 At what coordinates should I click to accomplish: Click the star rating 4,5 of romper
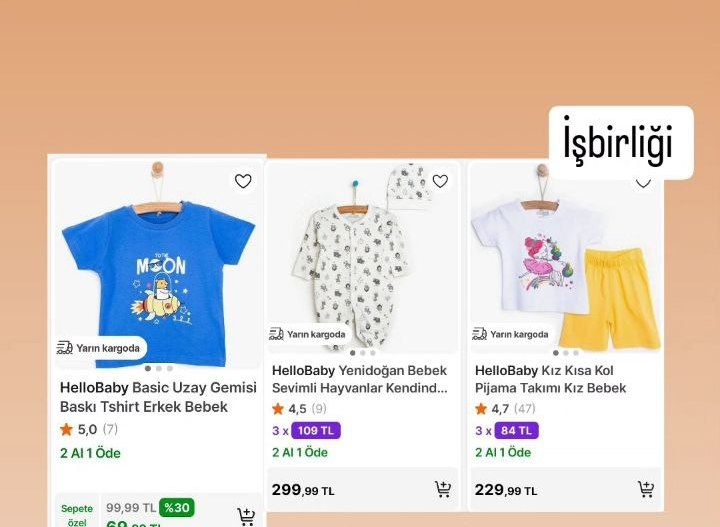(278, 409)
